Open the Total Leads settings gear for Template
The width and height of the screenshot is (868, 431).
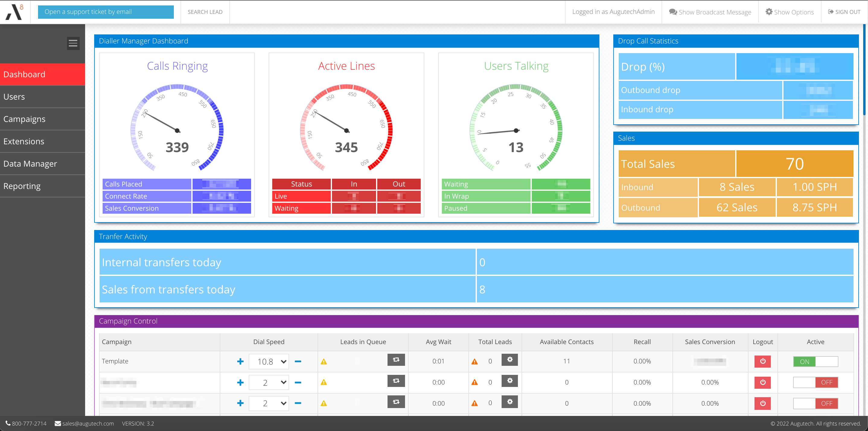[509, 360]
